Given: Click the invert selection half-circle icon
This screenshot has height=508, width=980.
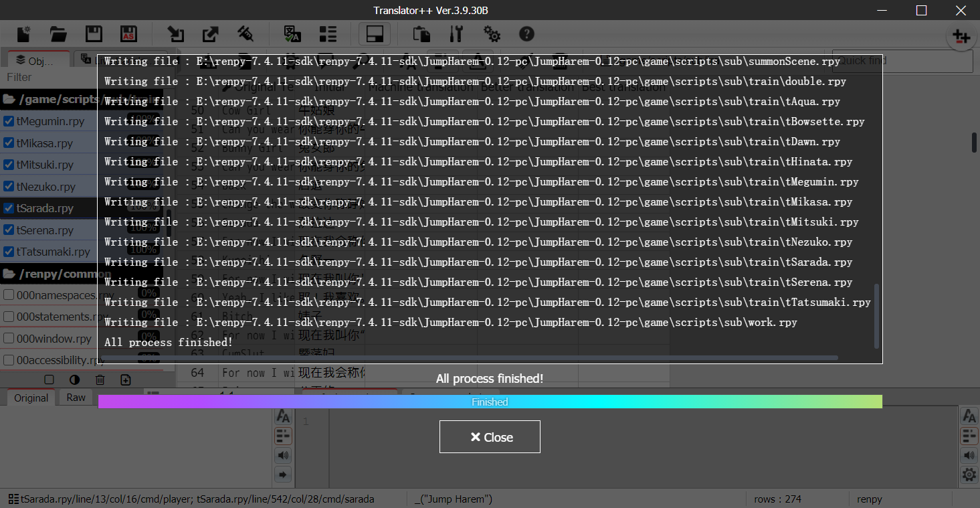Looking at the screenshot, I should point(74,379).
